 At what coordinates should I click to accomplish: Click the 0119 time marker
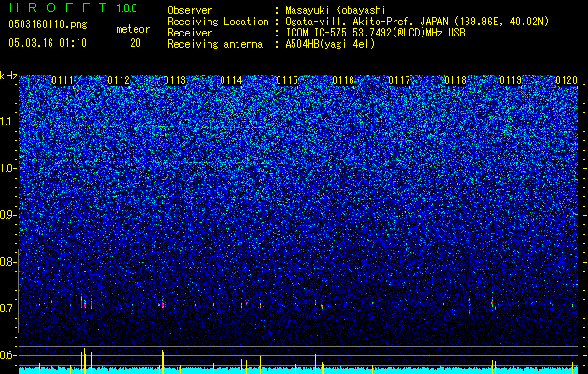pos(510,80)
